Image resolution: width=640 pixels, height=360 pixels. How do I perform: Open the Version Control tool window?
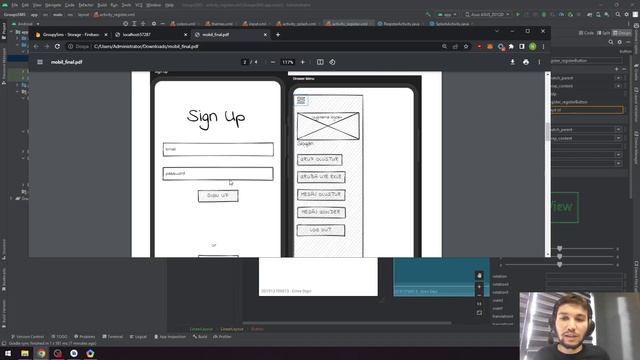pos(28,337)
